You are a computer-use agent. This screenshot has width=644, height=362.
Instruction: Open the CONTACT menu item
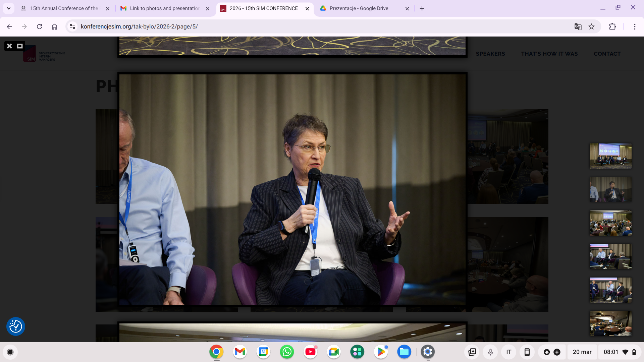607,54
